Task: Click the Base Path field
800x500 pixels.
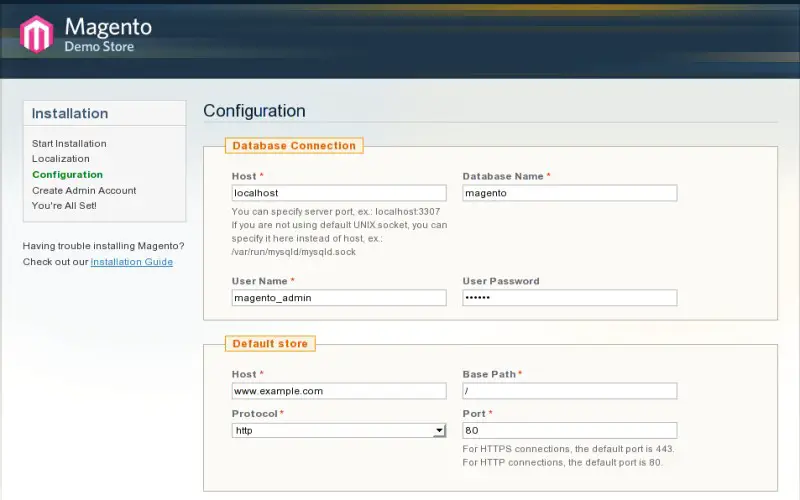Action: pyautogui.click(x=570, y=391)
